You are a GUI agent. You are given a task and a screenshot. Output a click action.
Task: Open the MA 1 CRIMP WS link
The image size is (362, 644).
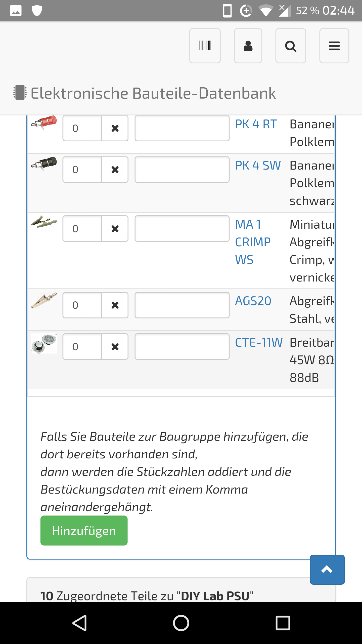point(253,242)
